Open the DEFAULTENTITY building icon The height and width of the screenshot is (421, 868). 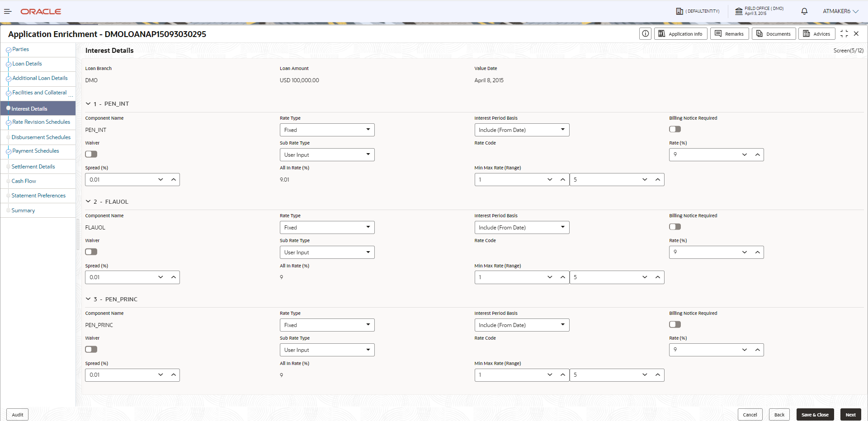click(679, 11)
